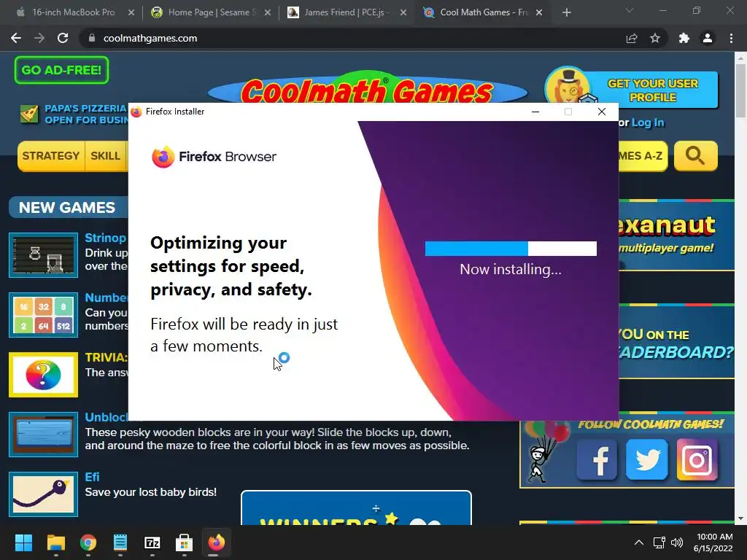Click the address bar URL field
747x560 pixels.
(x=352, y=38)
